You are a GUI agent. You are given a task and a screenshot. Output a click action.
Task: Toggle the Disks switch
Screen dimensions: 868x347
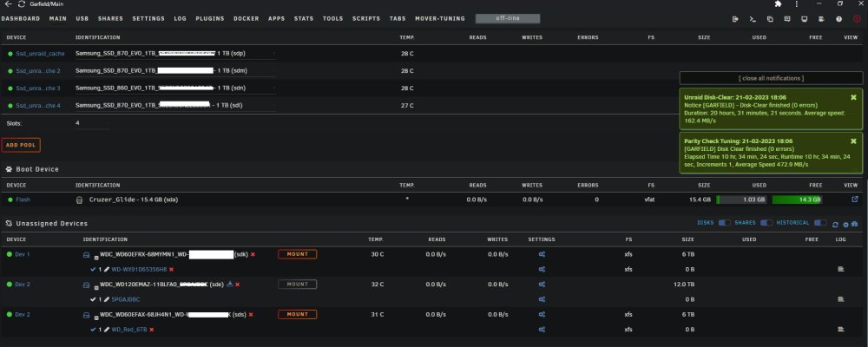pyautogui.click(x=724, y=223)
